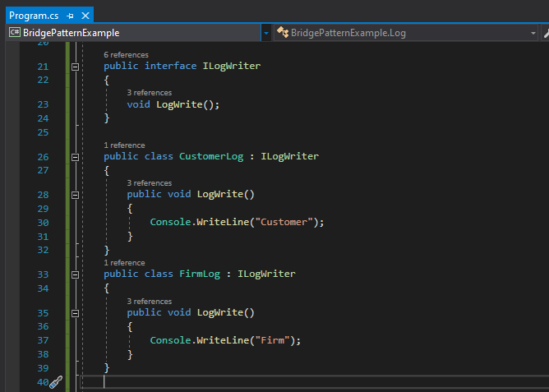Collapse FirmLog's LogWrite method block
The image size is (549, 392).
76,313
